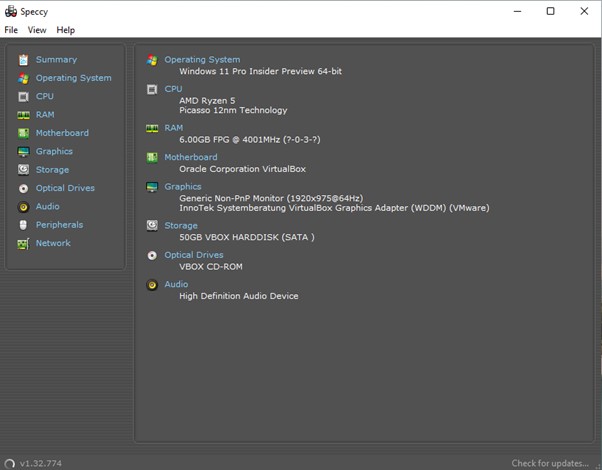The width and height of the screenshot is (602, 470).
Task: Select Summary in the sidebar
Action: tap(56, 60)
